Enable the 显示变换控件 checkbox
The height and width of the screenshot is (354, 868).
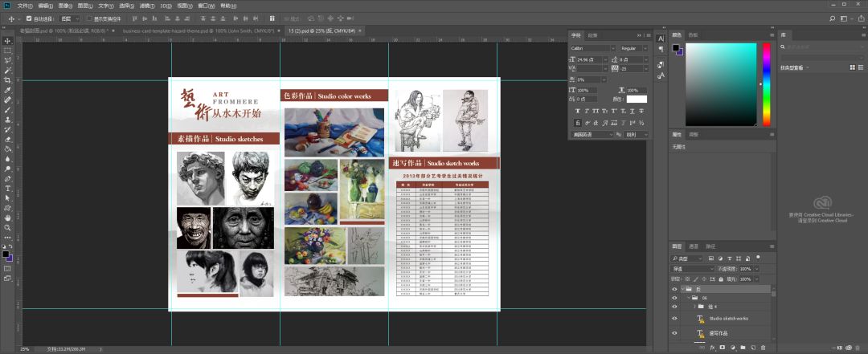[x=88, y=18]
